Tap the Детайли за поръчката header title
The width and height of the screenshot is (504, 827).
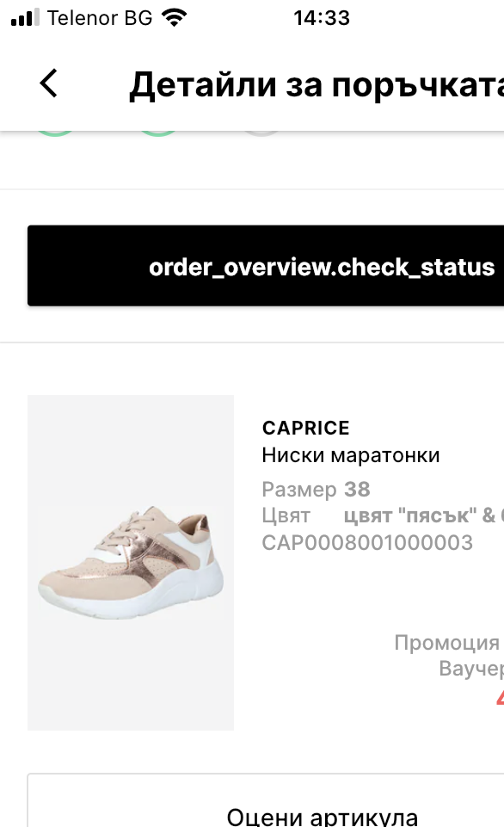(317, 85)
